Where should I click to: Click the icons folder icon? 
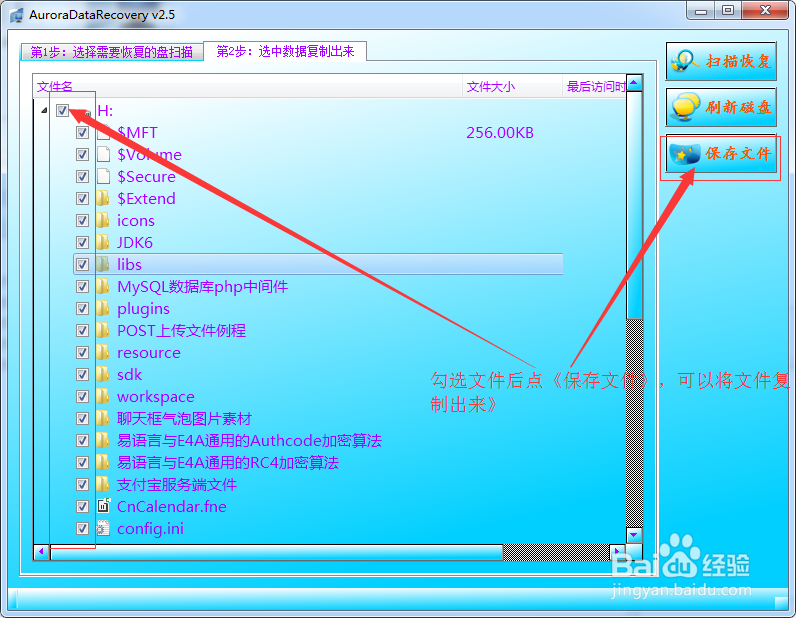point(103,220)
